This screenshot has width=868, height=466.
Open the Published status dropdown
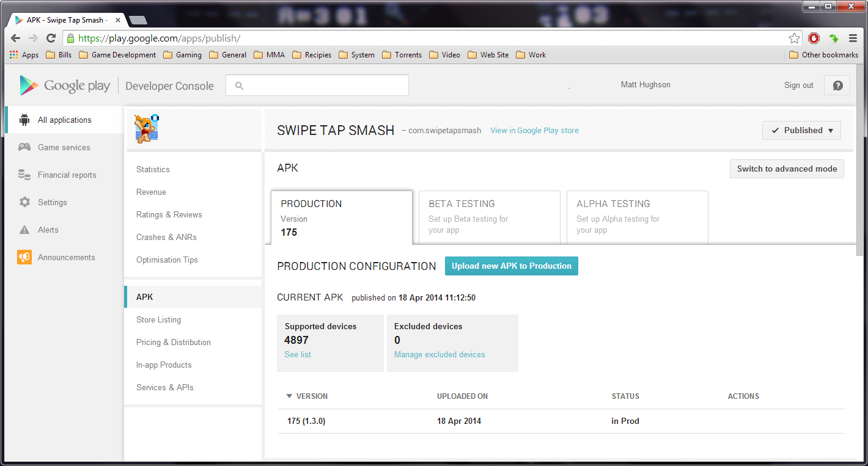pos(801,131)
